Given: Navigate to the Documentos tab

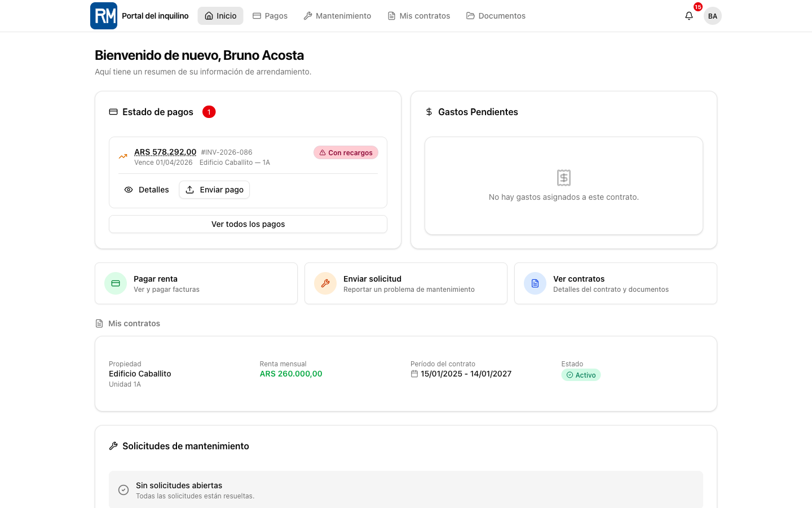Looking at the screenshot, I should click(x=496, y=16).
